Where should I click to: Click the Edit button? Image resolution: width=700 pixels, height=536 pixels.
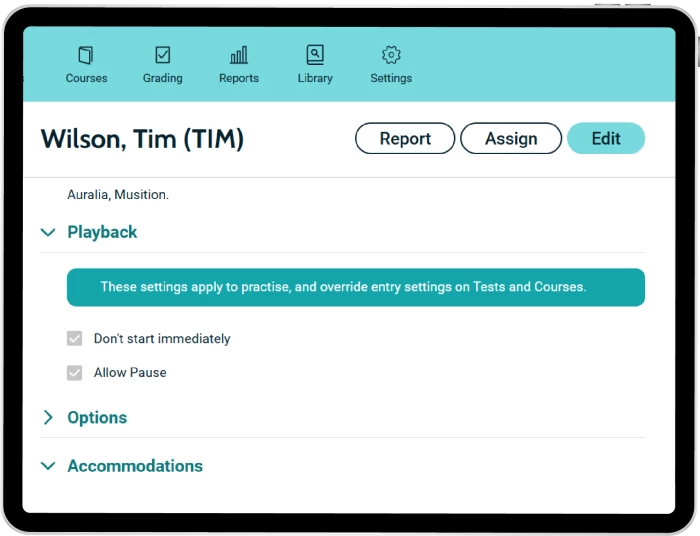pyautogui.click(x=605, y=139)
